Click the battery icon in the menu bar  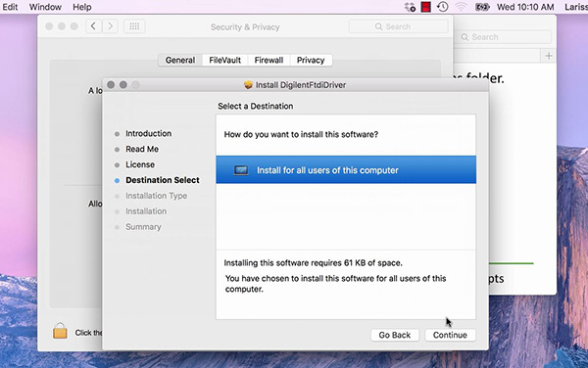tap(482, 7)
